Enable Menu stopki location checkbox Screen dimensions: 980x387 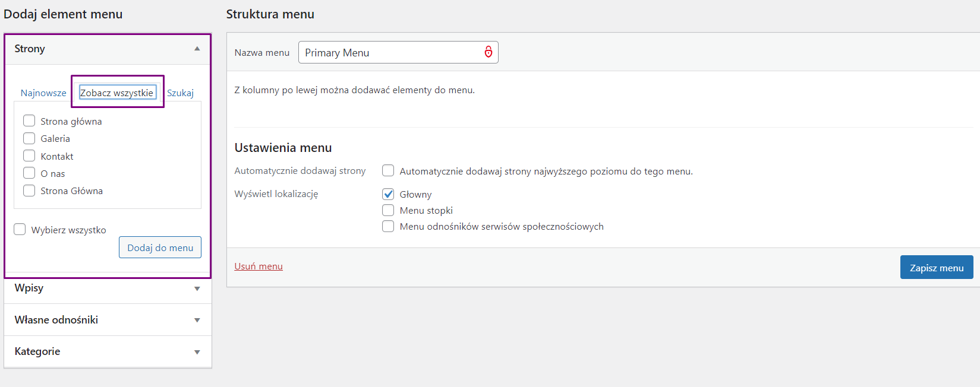tap(388, 210)
